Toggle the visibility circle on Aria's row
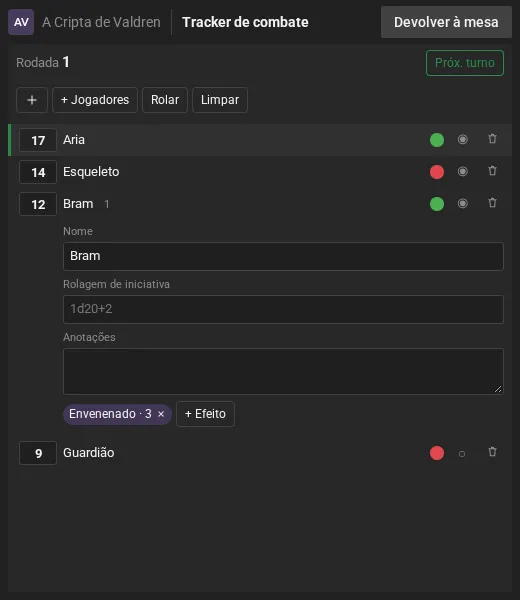This screenshot has height=600, width=520. [463, 140]
